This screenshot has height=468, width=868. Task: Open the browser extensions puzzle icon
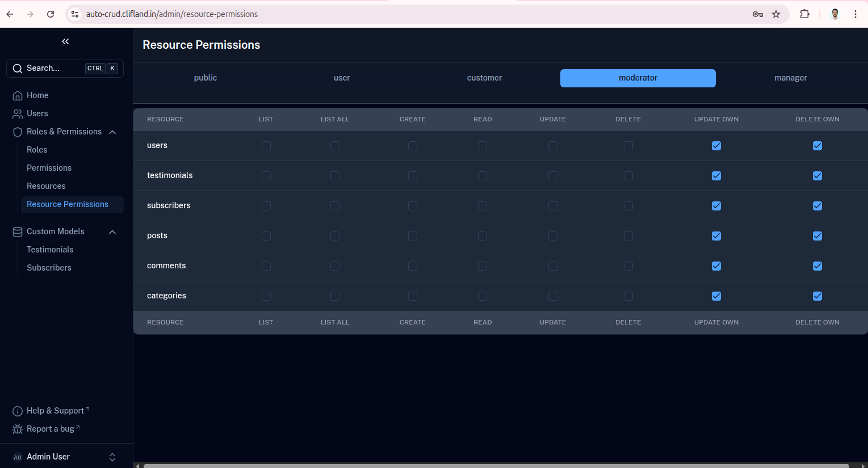(804, 14)
